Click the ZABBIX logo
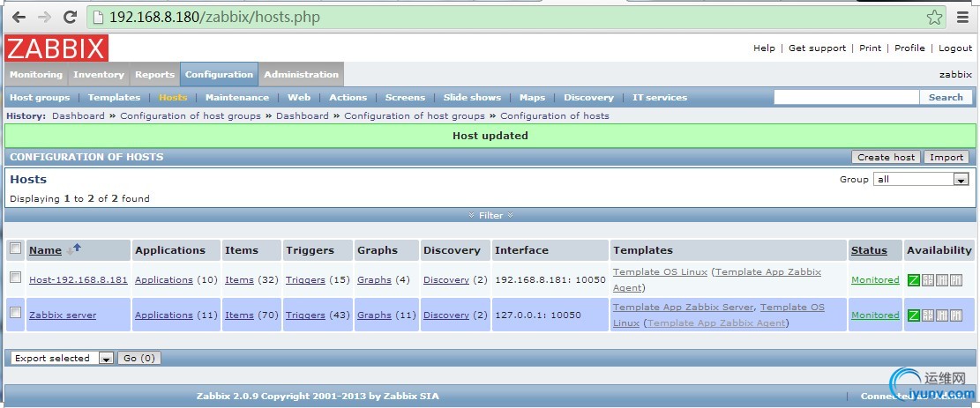 pos(56,48)
